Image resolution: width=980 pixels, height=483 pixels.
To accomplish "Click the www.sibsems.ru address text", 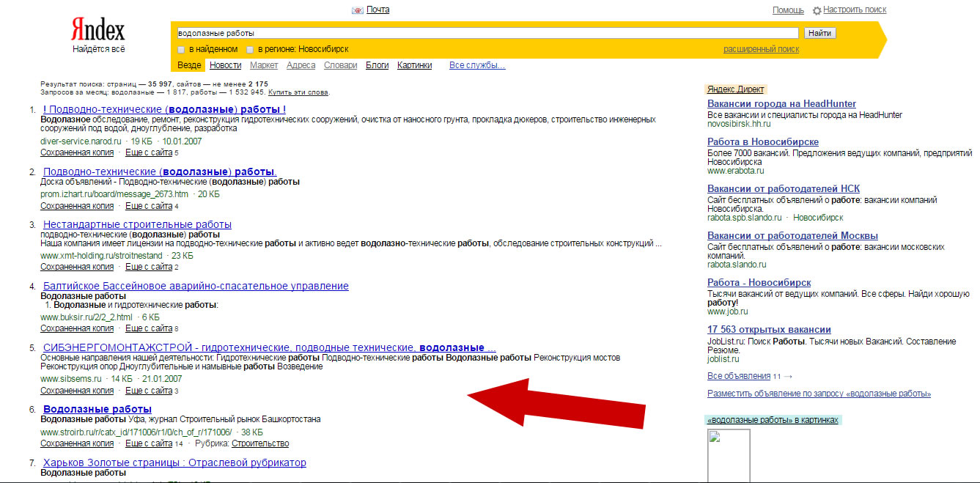I will [71, 379].
